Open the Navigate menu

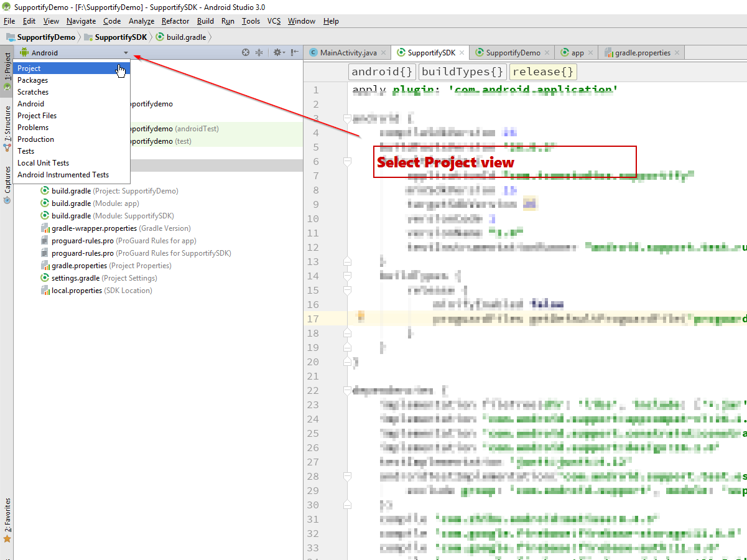coord(81,21)
